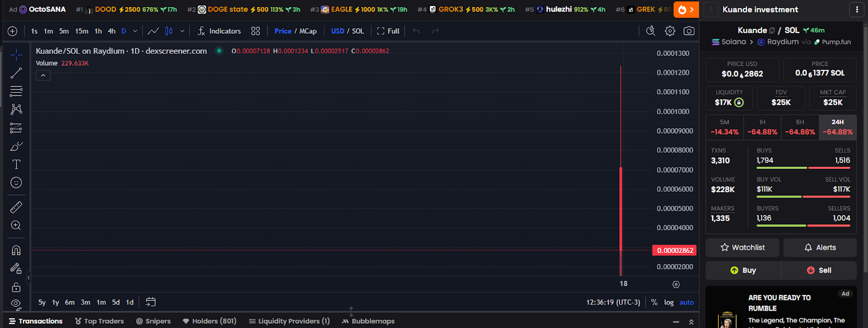Screen dimensions: 868x328
Task: Set the interval to 4h
Action: [111, 31]
